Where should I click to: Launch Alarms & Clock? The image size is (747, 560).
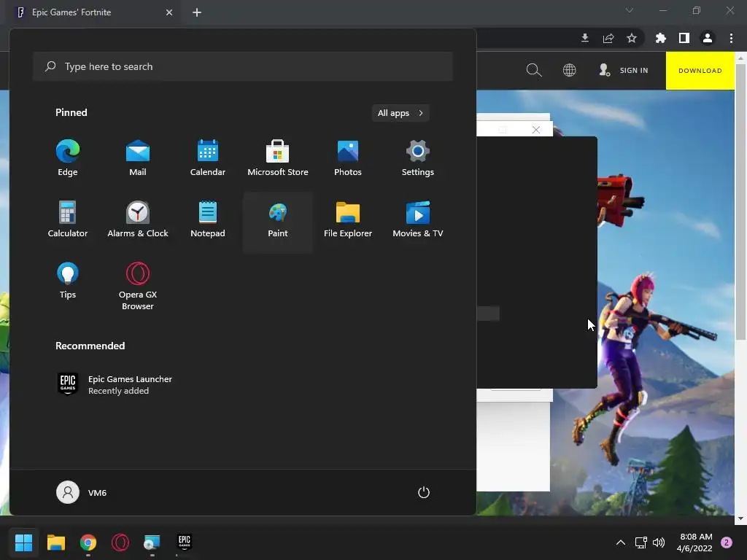point(138,219)
